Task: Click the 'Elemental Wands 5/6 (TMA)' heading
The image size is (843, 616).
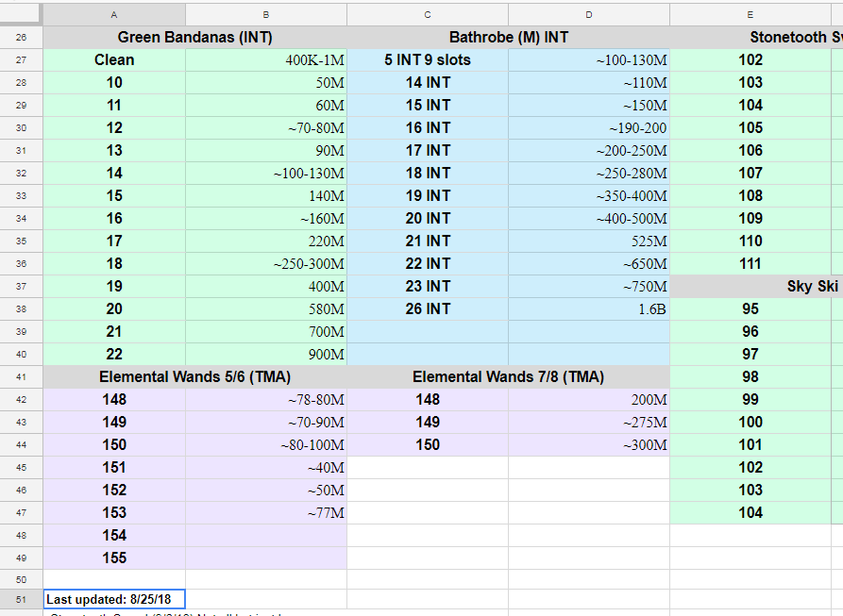Action: pos(195,377)
